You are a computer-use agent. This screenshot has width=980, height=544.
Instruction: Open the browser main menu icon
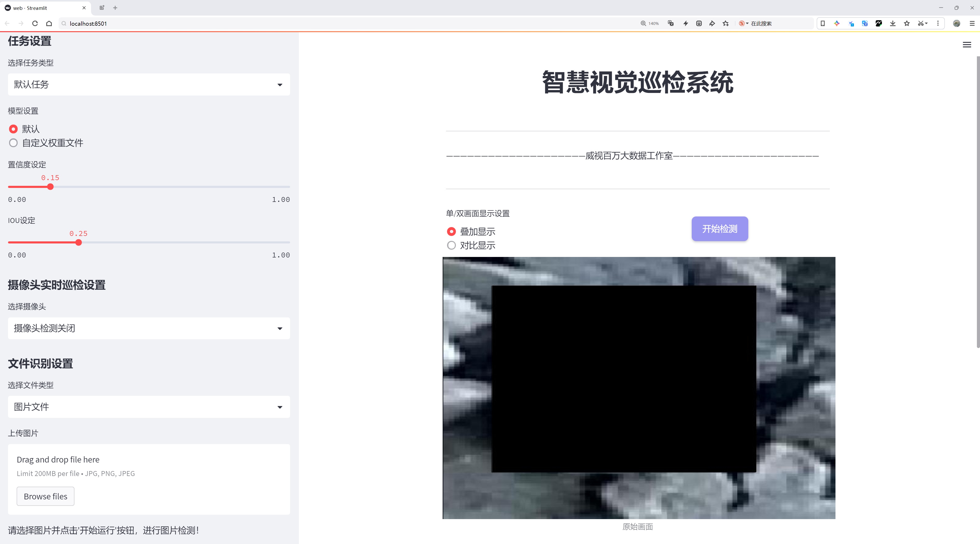tap(972, 24)
